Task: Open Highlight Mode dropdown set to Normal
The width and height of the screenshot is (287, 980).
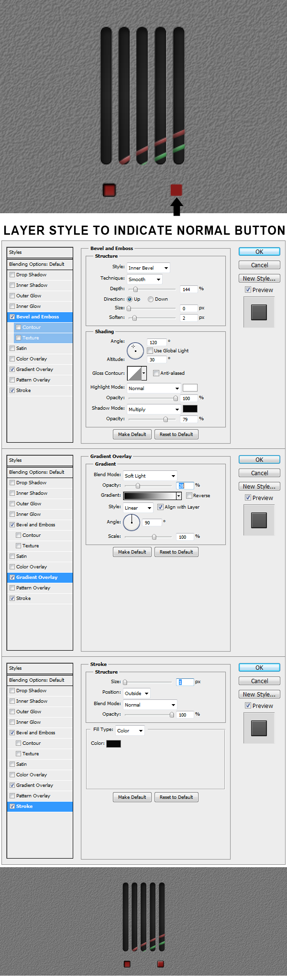Action: 154,388
